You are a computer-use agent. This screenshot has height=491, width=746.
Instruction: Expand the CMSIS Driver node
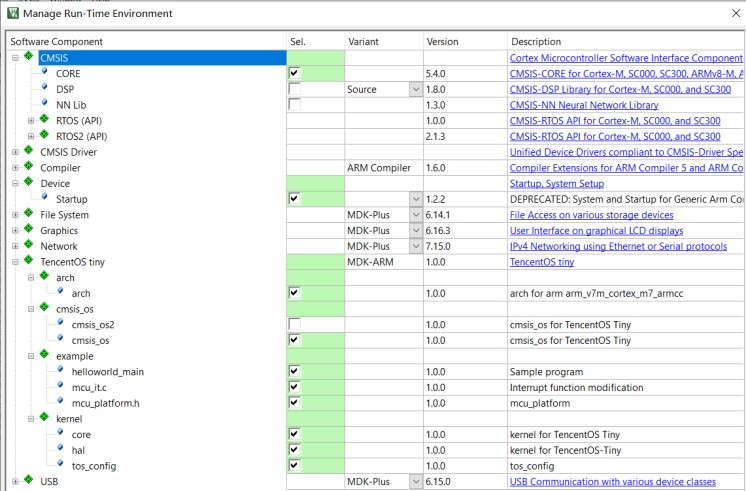pos(15,152)
